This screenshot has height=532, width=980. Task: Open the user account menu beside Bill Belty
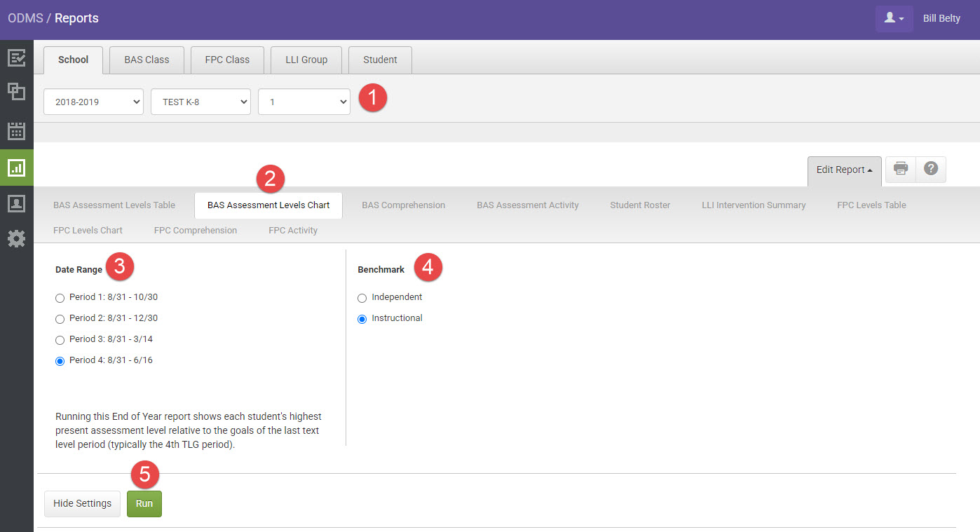tap(893, 18)
